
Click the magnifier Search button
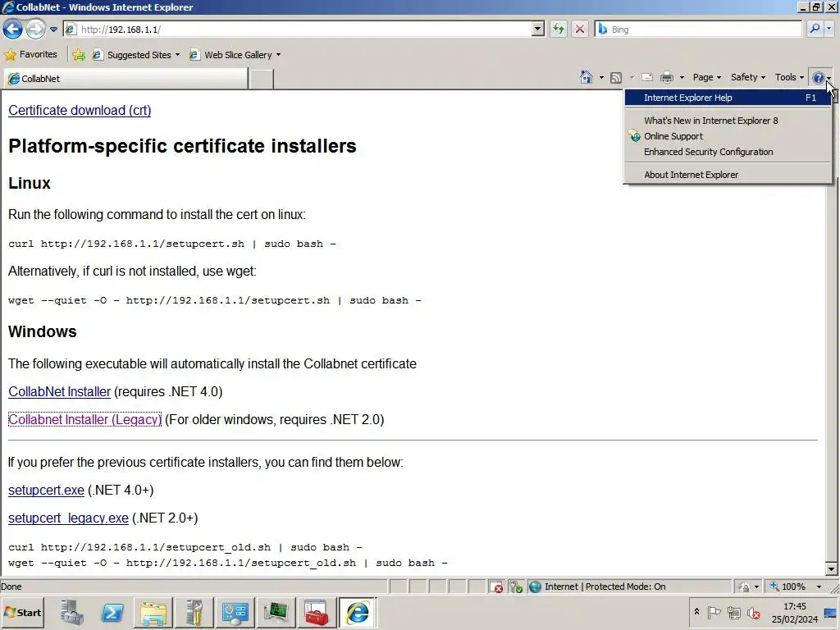click(x=815, y=29)
